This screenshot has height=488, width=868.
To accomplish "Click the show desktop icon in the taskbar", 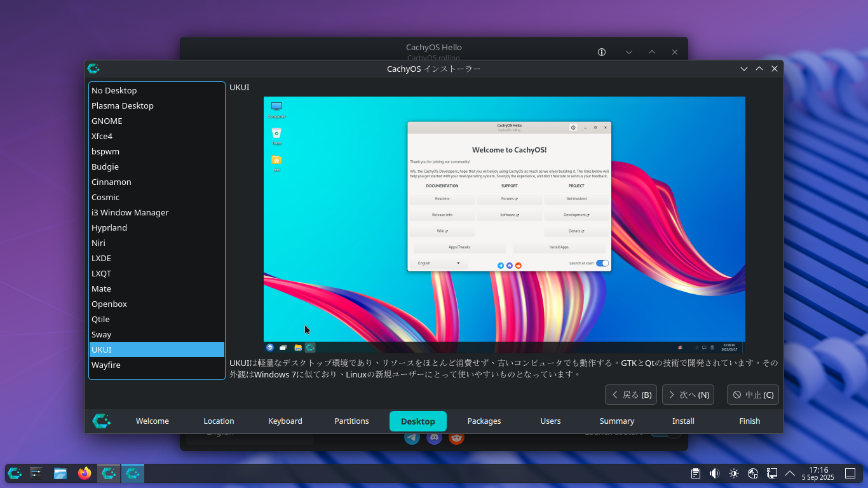I will point(850,473).
